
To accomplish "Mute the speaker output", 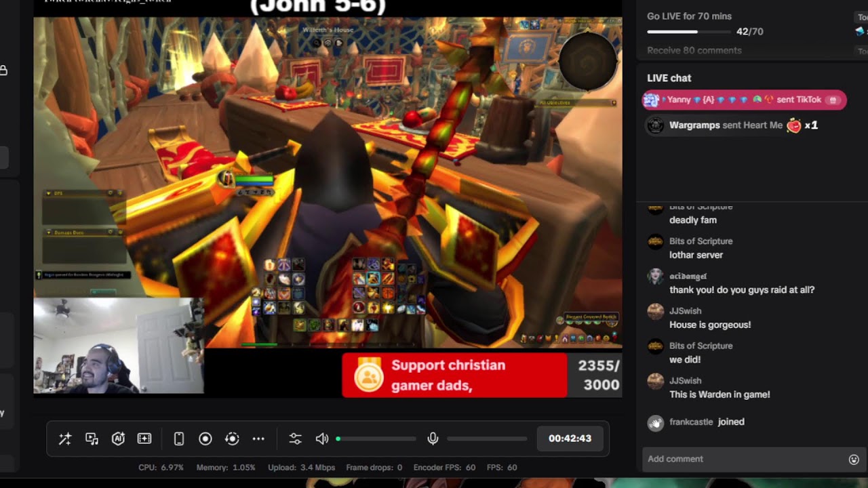I will pos(322,439).
